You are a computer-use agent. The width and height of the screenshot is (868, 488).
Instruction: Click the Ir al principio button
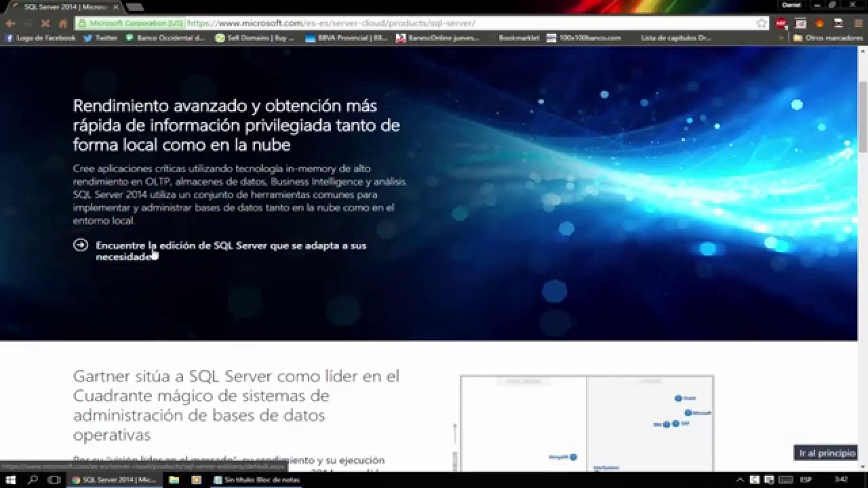pos(827,453)
